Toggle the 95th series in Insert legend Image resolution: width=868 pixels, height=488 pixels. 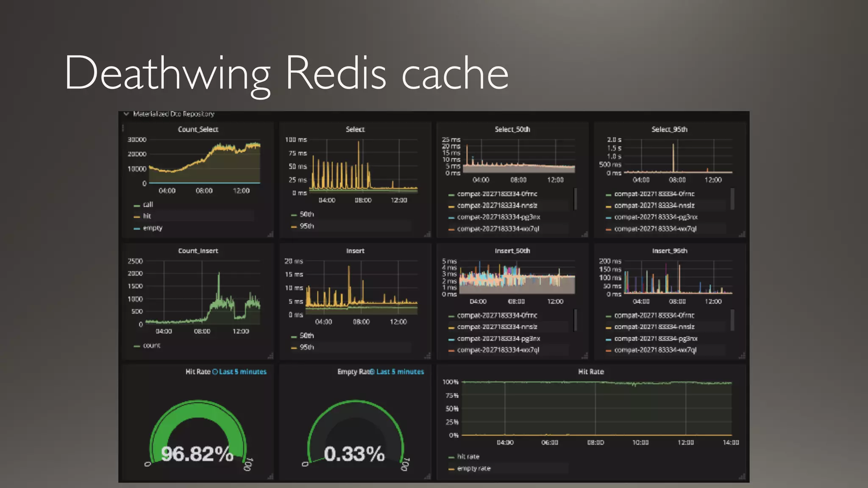tap(307, 347)
